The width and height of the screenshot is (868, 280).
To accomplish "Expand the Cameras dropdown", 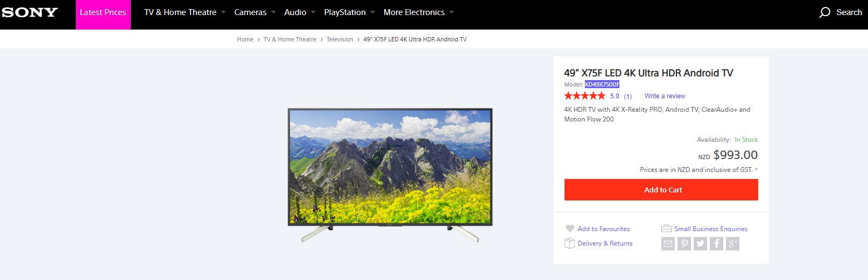I will pos(255,12).
